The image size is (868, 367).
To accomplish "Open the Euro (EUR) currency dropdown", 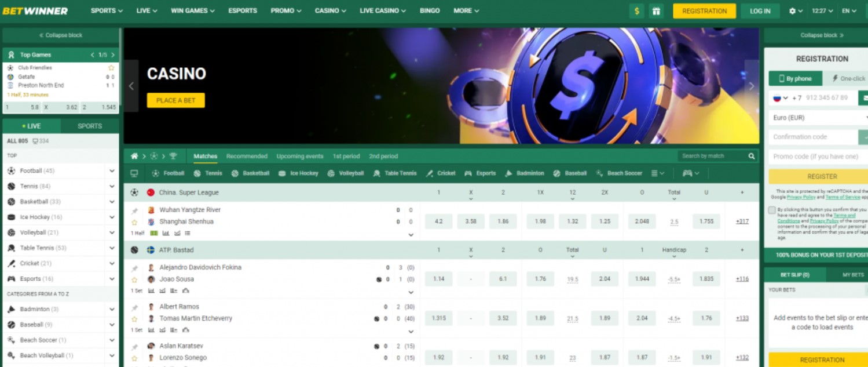I will tap(819, 118).
